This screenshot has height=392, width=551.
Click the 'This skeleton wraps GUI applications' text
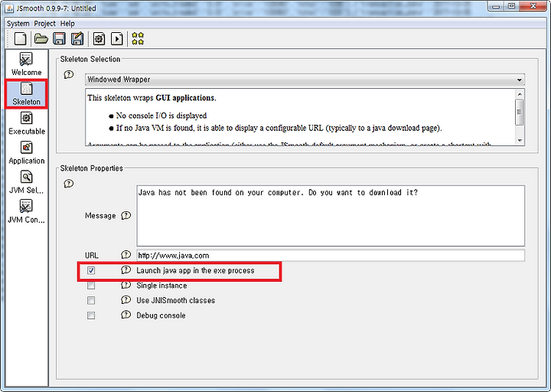click(152, 98)
